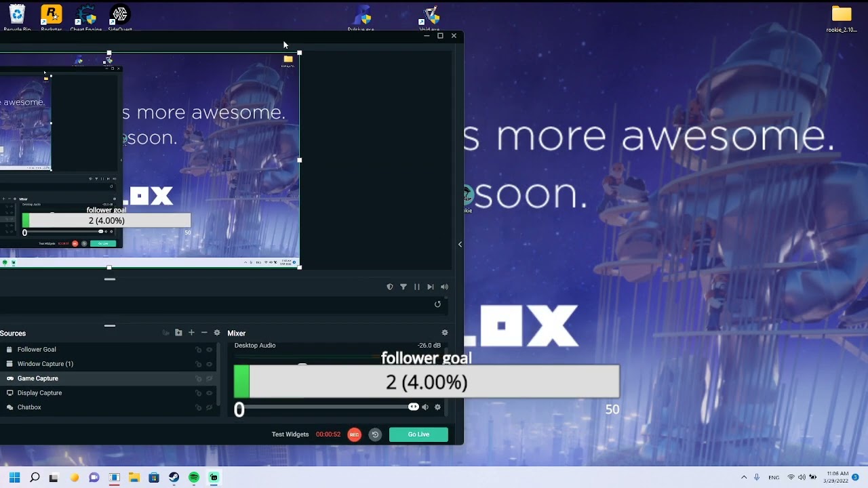Click the replay buffer button beside REC

coord(375,434)
